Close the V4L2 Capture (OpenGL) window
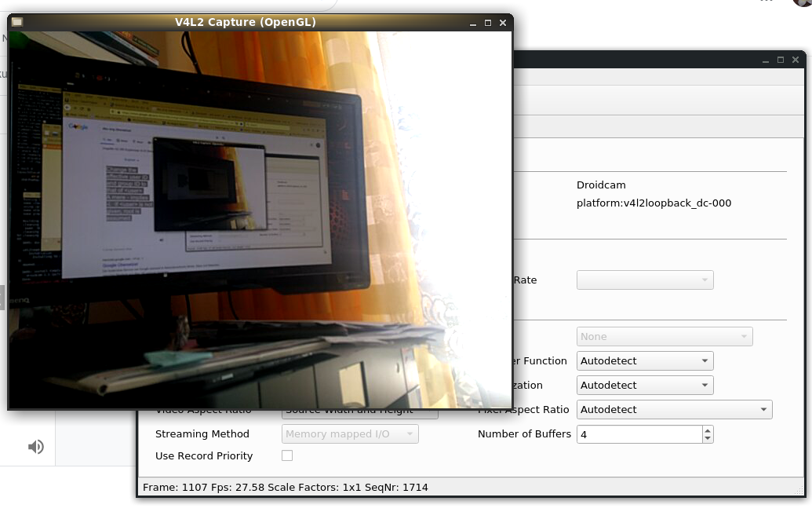Screen dimensions: 812x512 point(503,23)
